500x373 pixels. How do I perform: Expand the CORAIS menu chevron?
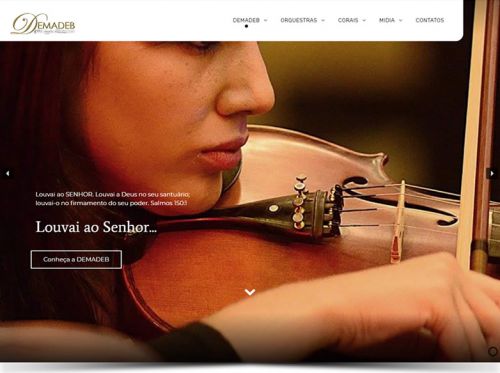364,20
